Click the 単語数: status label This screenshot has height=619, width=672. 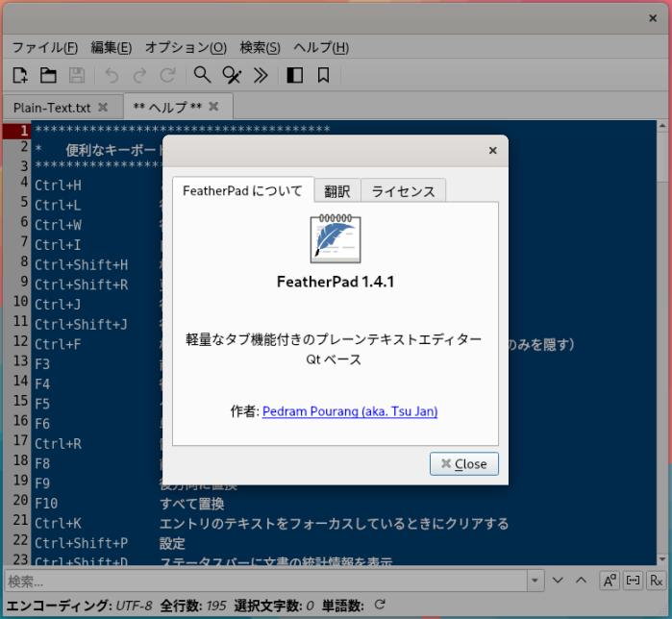[343, 606]
